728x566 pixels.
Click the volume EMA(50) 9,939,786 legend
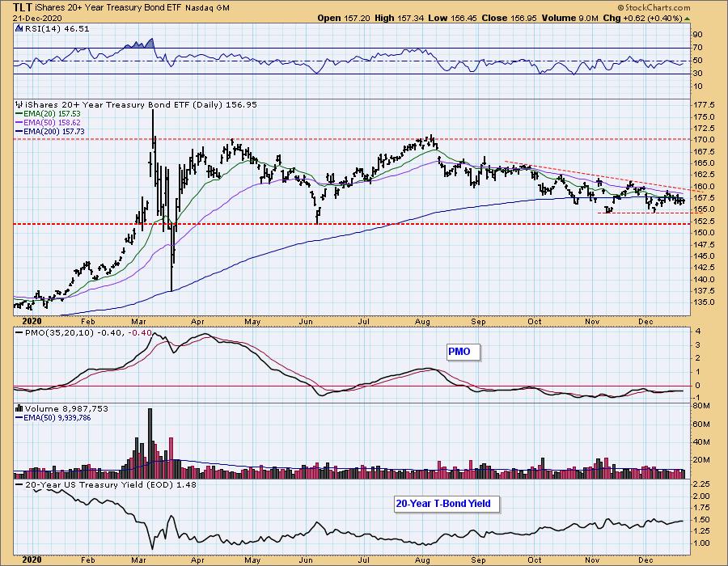pyautogui.click(x=53, y=417)
